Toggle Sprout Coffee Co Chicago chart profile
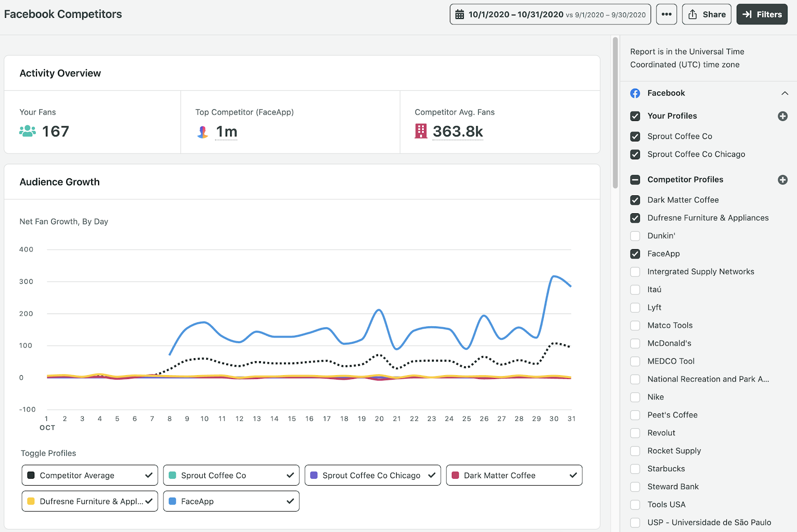 (373, 475)
